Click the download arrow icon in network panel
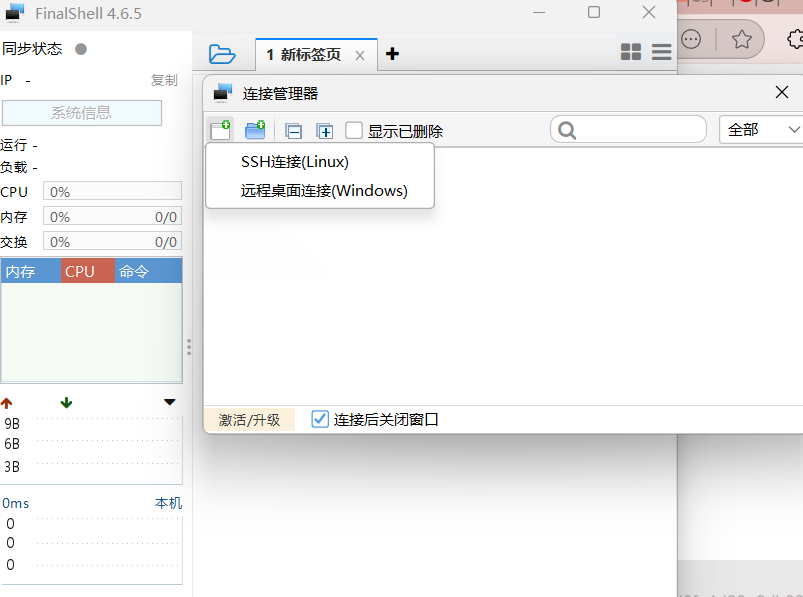803x597 pixels. point(66,403)
